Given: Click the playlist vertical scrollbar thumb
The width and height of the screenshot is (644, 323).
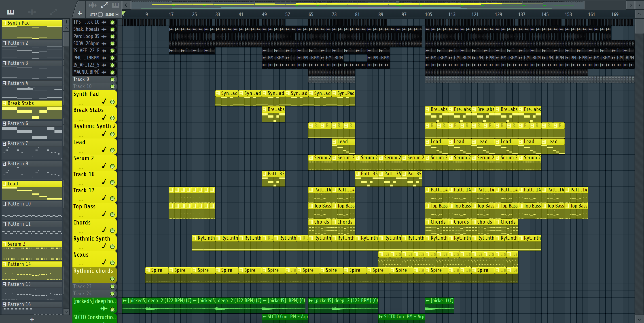Looking at the screenshot, I should [639, 26].
